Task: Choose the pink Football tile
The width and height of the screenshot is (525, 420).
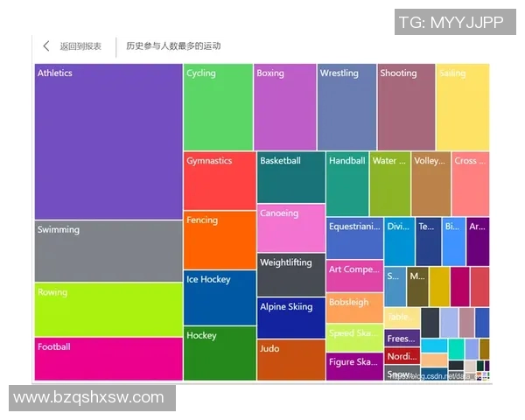Action: click(108, 359)
